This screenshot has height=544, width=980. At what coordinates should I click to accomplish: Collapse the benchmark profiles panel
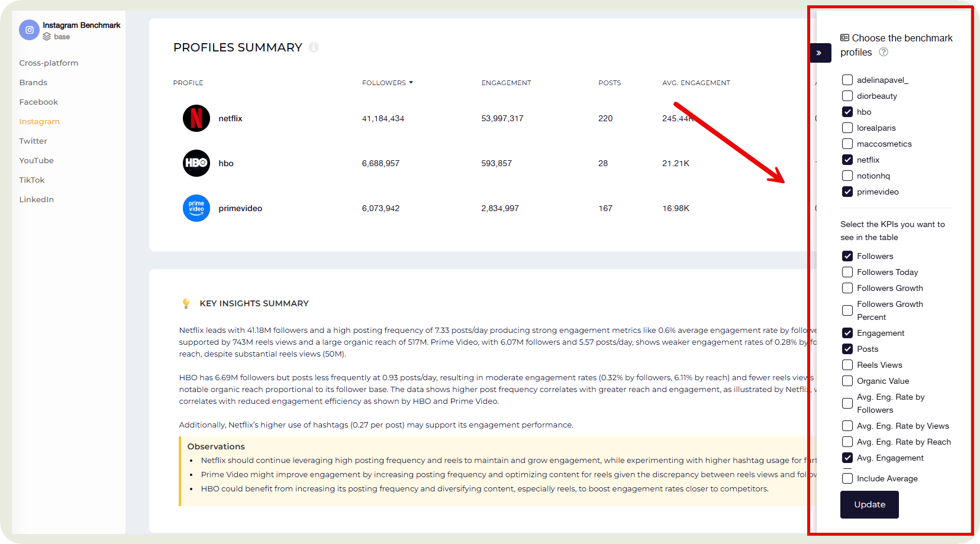coord(820,53)
